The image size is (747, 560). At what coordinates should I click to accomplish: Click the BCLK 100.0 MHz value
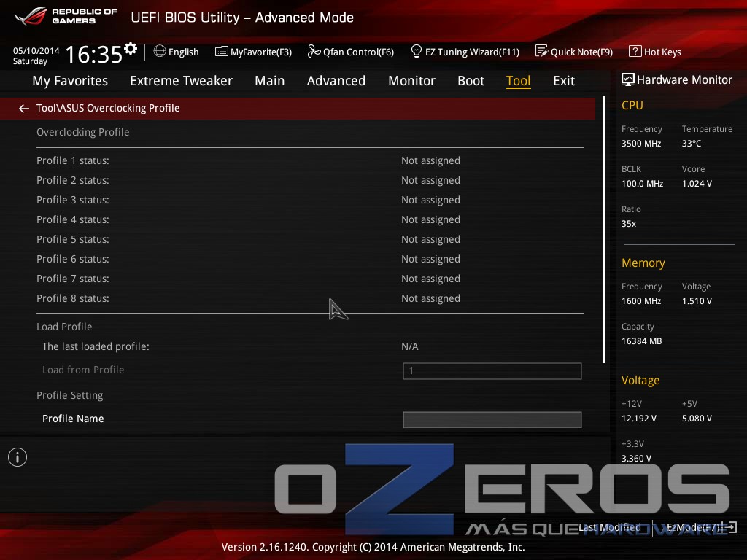coord(642,183)
